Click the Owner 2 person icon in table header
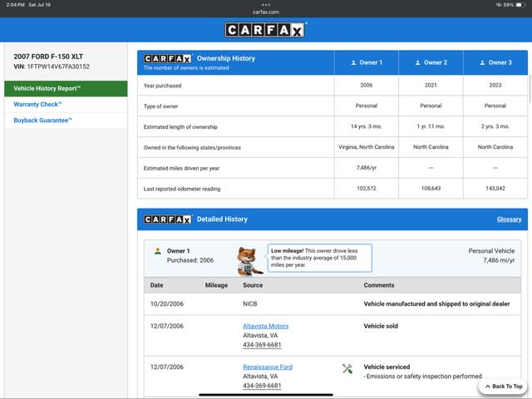Screen dimensions: 532x399 [x=417, y=63]
